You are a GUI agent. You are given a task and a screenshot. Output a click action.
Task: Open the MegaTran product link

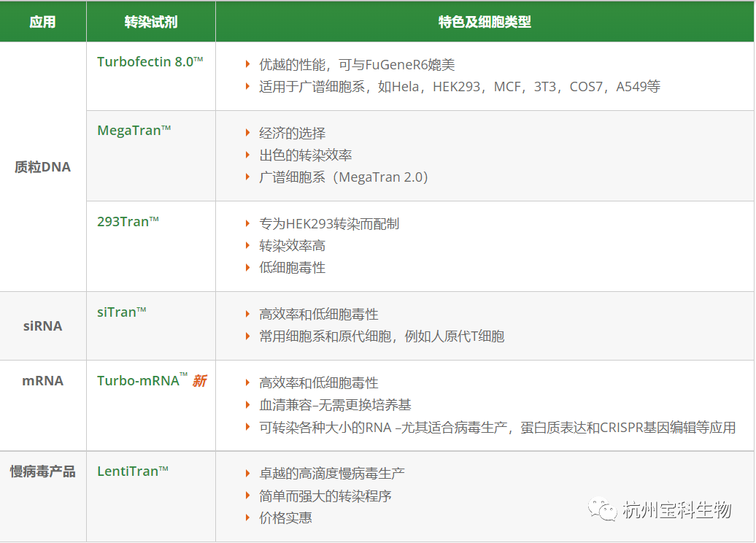(134, 130)
